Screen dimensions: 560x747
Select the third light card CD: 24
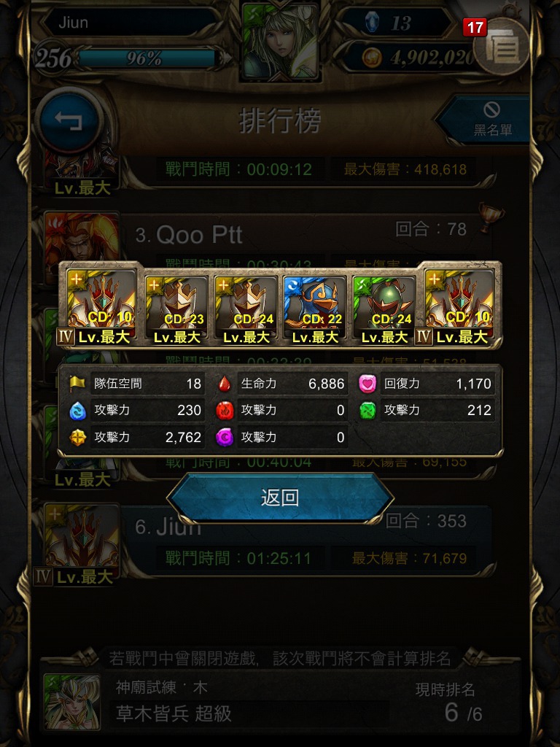pyautogui.click(x=246, y=310)
